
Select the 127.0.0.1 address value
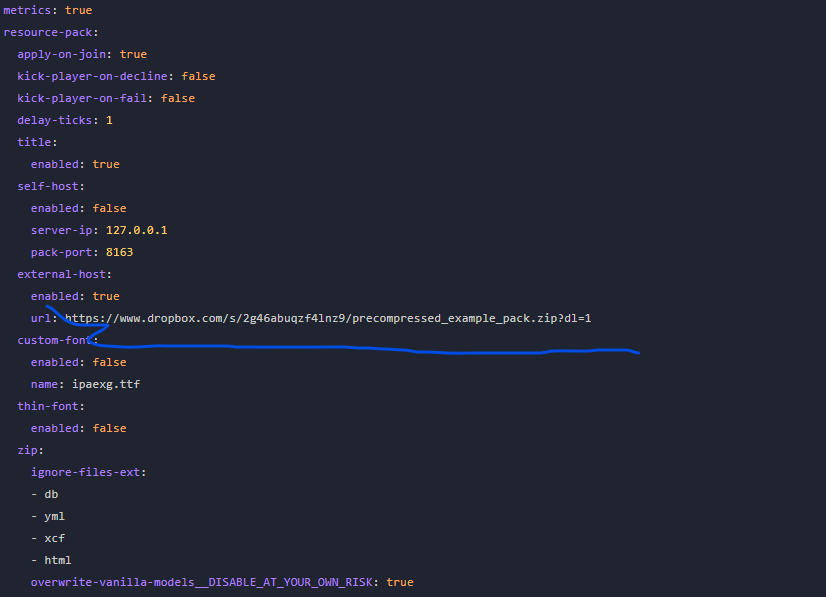pyautogui.click(x=137, y=230)
